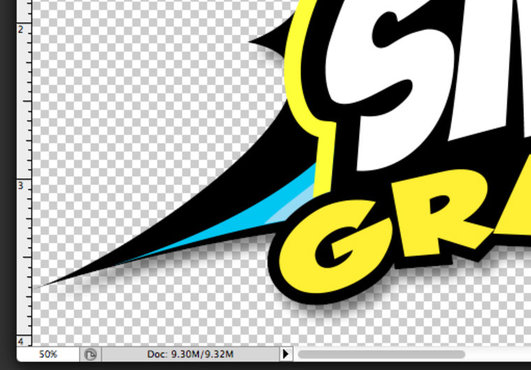Click the Doc: 9.30M/9.32M status text
The image size is (531, 370).
click(x=190, y=354)
